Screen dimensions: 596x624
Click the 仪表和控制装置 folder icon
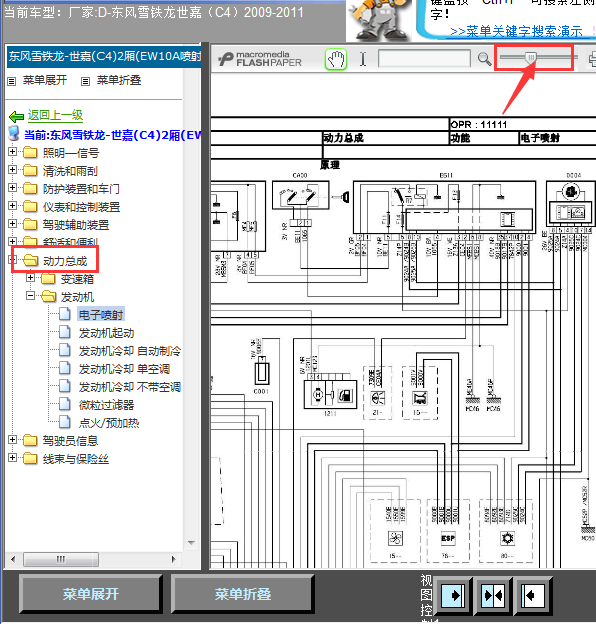[x=30, y=207]
